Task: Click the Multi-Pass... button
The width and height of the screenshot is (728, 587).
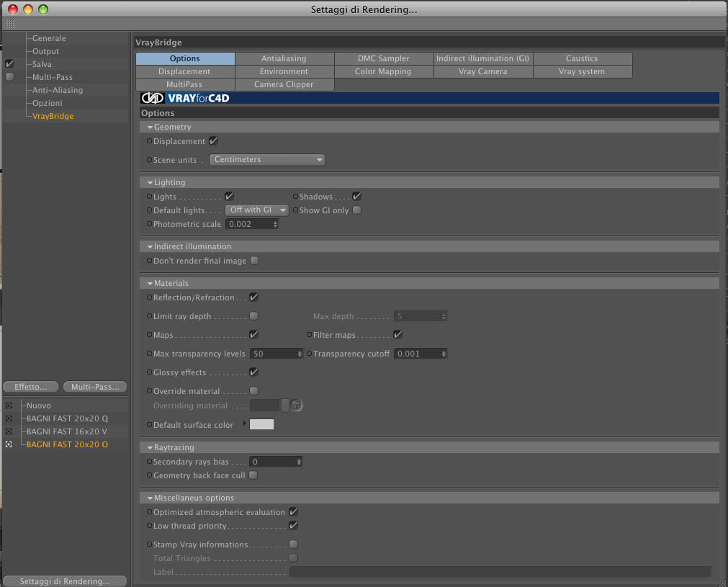Action: (95, 387)
